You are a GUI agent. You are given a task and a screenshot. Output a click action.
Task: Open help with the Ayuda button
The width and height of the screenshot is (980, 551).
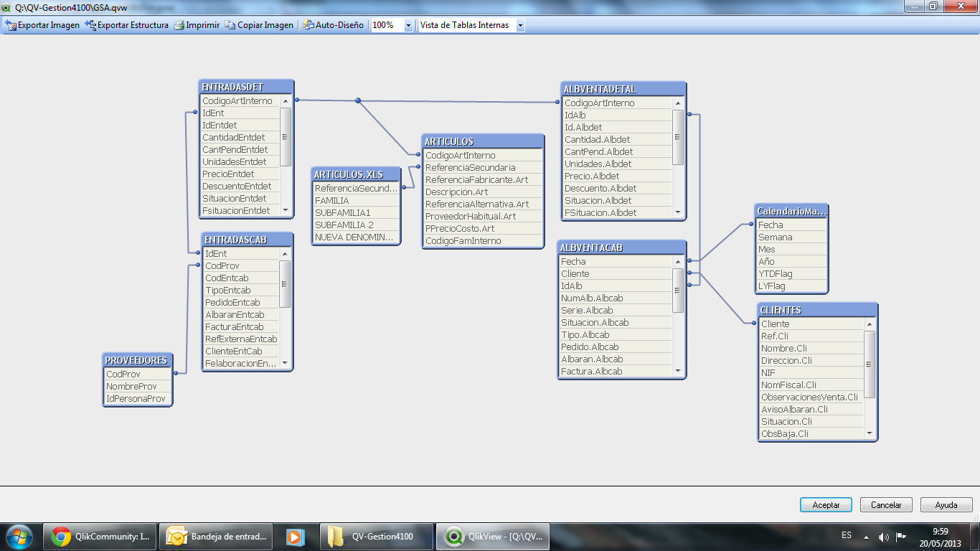946,505
